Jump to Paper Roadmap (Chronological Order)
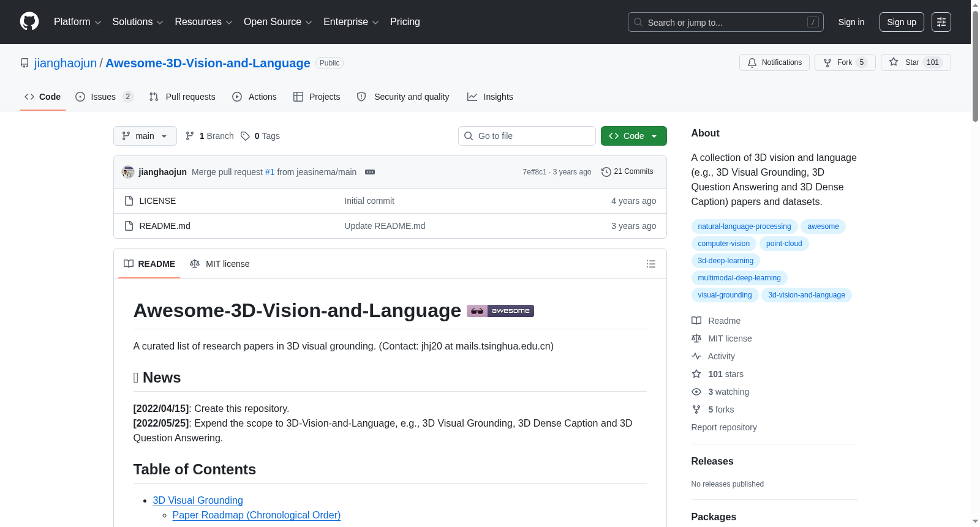 [257, 515]
